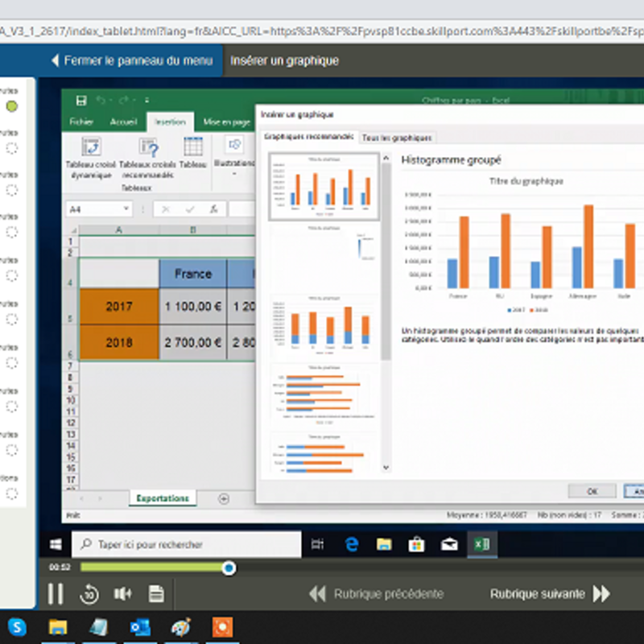Click the select-all corner of the sheet
Screen dimensions: 644x644
(72, 230)
